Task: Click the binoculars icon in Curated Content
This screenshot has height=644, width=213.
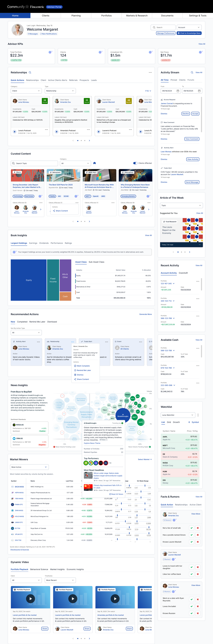Action: [x=95, y=163]
